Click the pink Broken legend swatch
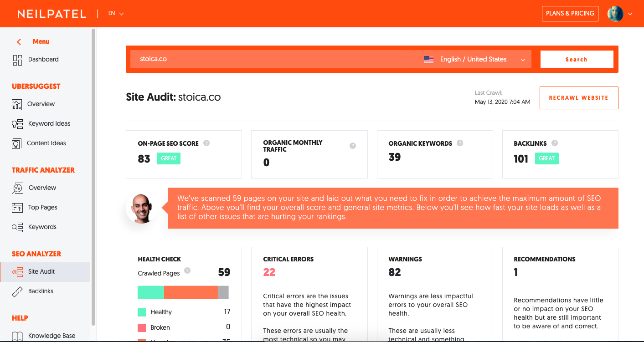Screen dimensions: 644x342 tap(142, 328)
